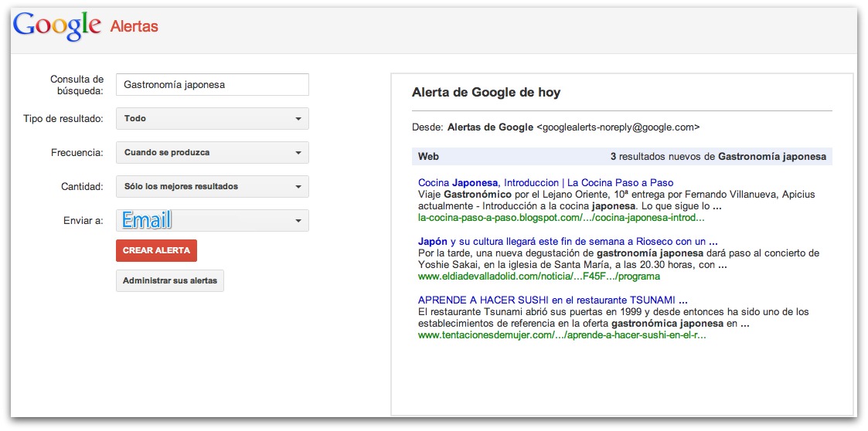Screen dimensions: 868x431
Task: Click the arrow in the Email field
Action: pyautogui.click(x=298, y=222)
